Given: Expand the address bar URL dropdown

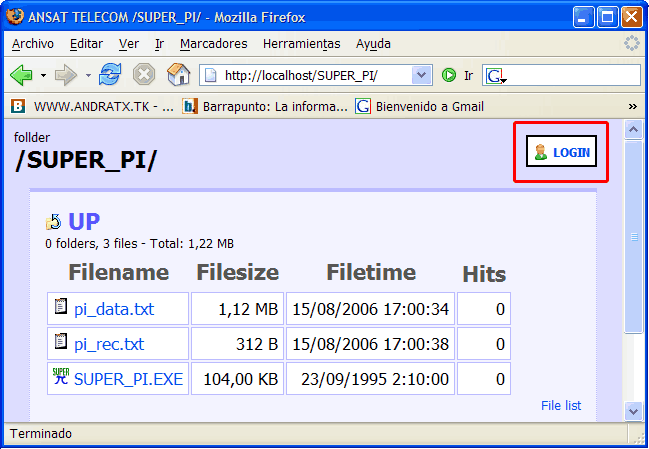Looking at the screenshot, I should tap(421, 75).
